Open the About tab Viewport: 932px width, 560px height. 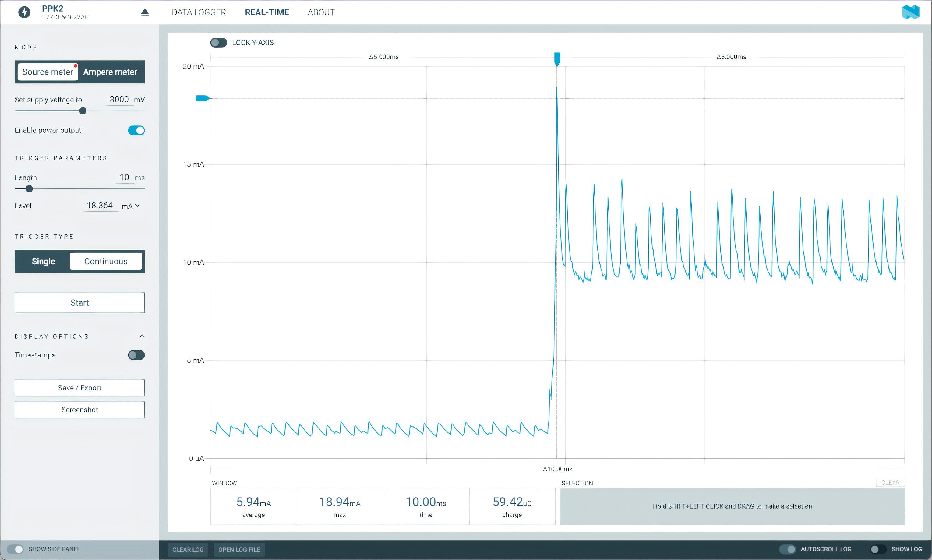[x=321, y=12]
